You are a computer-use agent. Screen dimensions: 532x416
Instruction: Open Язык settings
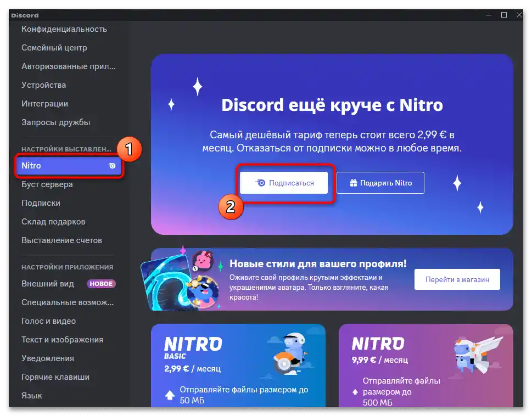(x=31, y=396)
